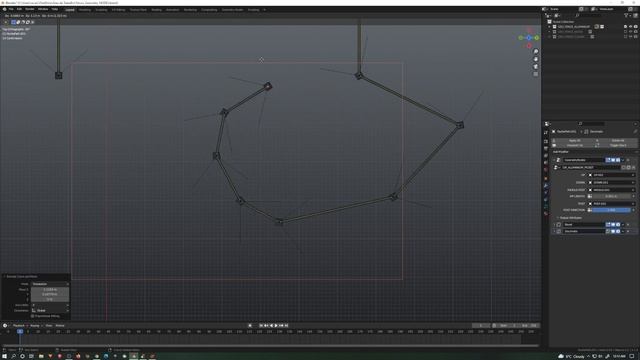Open the Window menu
640x360 pixels.
43,9
